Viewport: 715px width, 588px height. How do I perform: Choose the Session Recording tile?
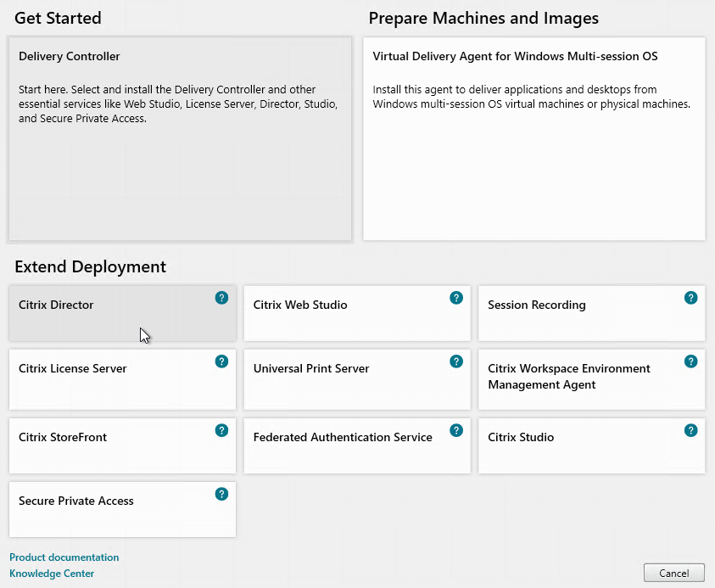[591, 313]
